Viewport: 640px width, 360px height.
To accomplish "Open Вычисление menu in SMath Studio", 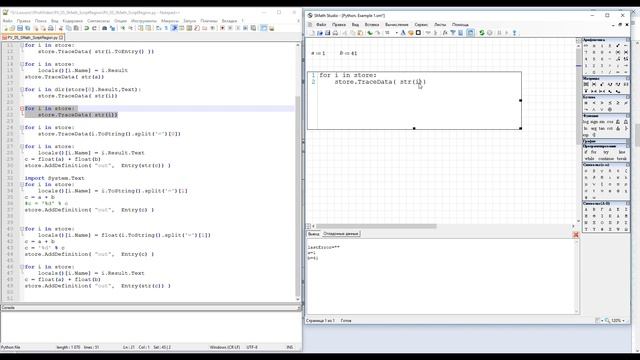I will pyautogui.click(x=396, y=24).
